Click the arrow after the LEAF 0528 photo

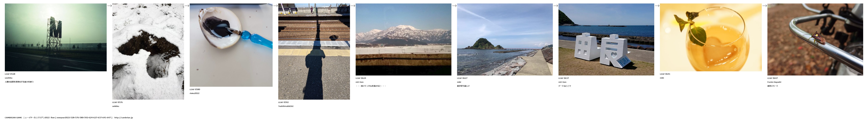[110, 6]
